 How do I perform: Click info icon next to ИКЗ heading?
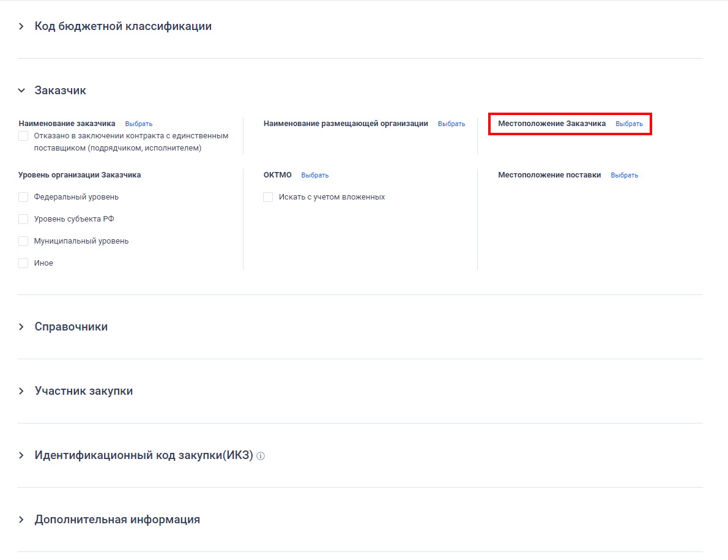point(261,456)
